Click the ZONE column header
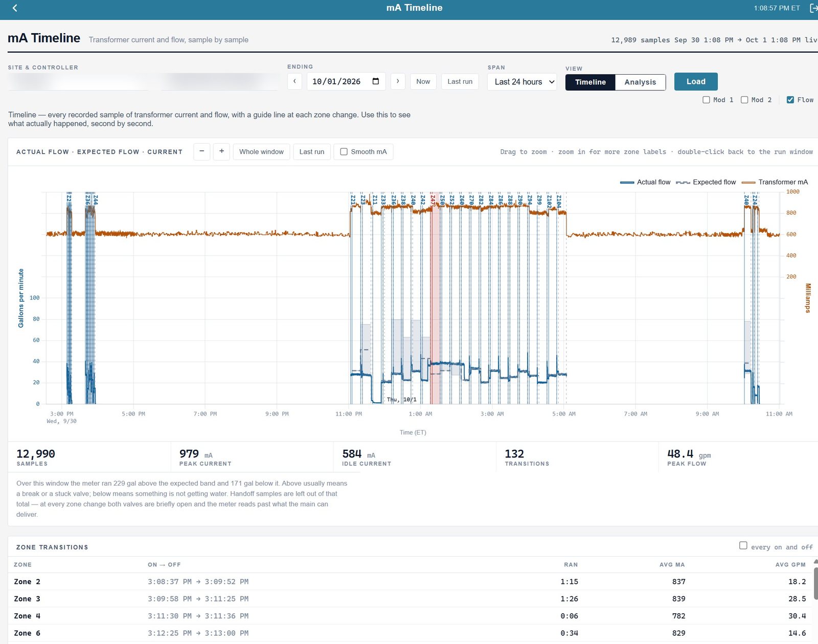Image resolution: width=818 pixels, height=644 pixels. (x=22, y=565)
